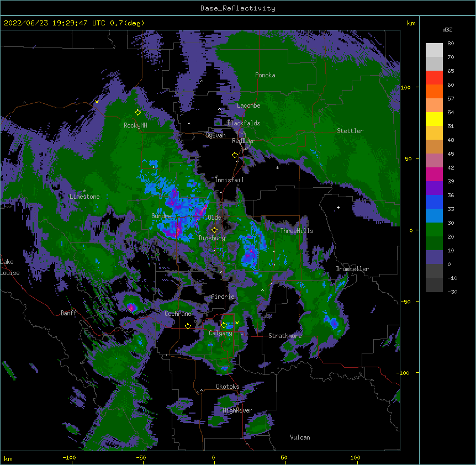Screen dimensions: 476x465
Task: Click the Strathmore city label
Action: 285,336
